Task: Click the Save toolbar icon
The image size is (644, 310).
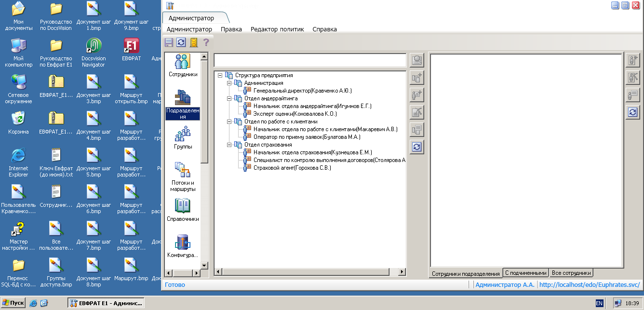Action: (169, 42)
